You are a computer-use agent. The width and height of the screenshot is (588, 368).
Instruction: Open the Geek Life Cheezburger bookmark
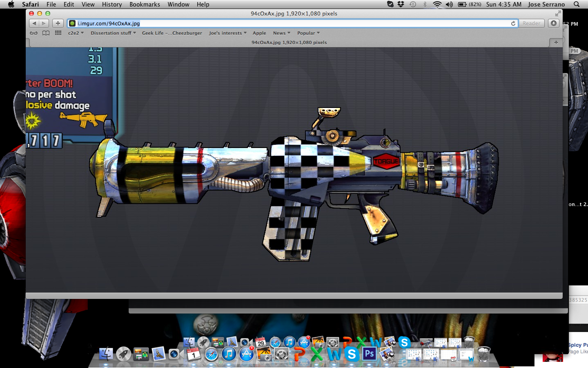pos(172,33)
